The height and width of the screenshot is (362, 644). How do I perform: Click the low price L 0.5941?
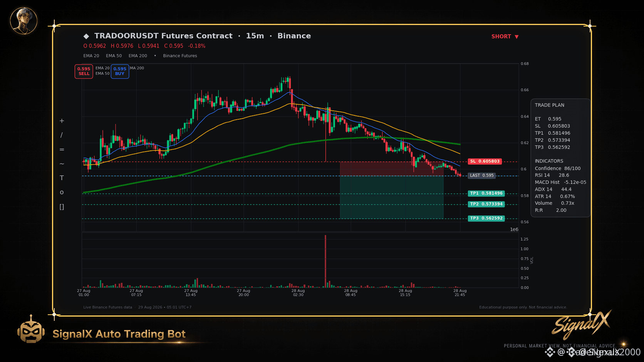point(149,46)
